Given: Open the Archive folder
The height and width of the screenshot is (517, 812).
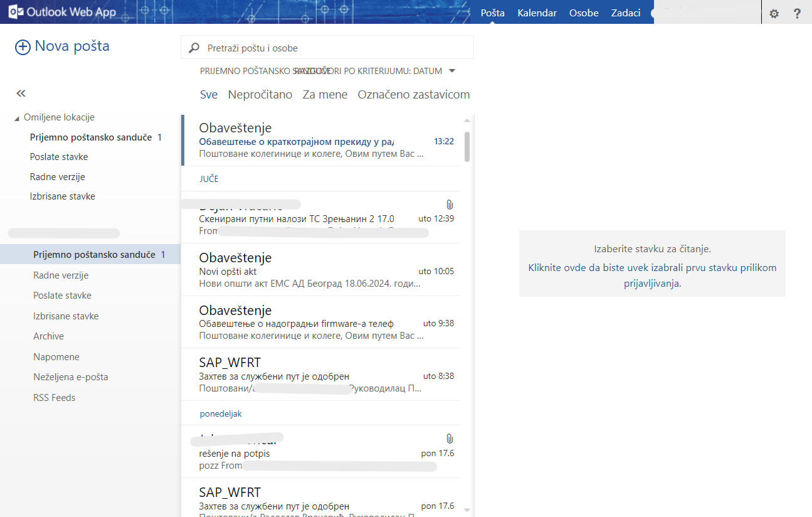Looking at the screenshot, I should 49,336.
